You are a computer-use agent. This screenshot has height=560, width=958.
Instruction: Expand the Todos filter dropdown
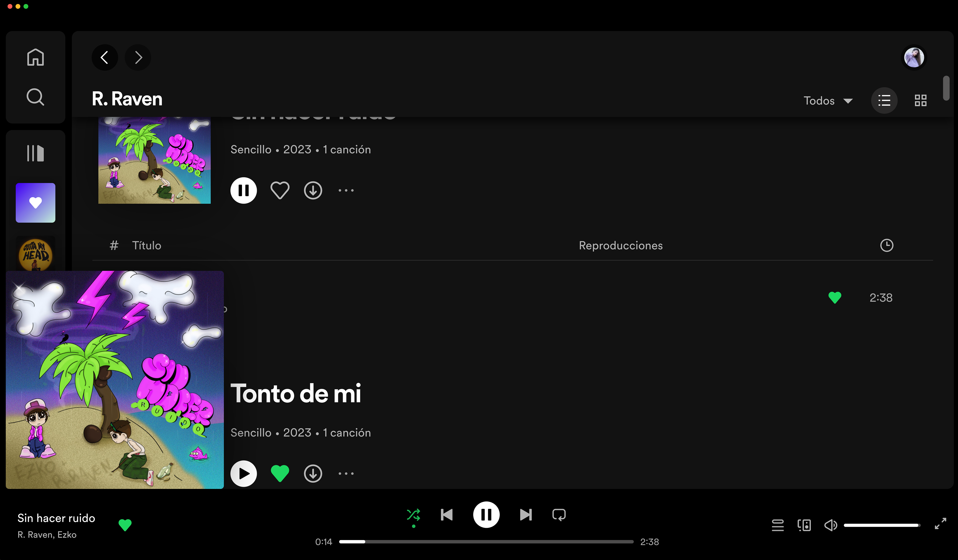point(828,101)
